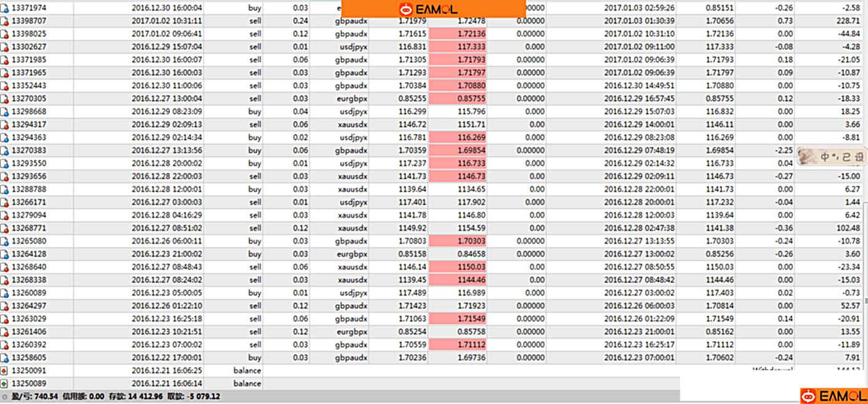
Task: Select ticket number 13264297
Action: tap(29, 306)
